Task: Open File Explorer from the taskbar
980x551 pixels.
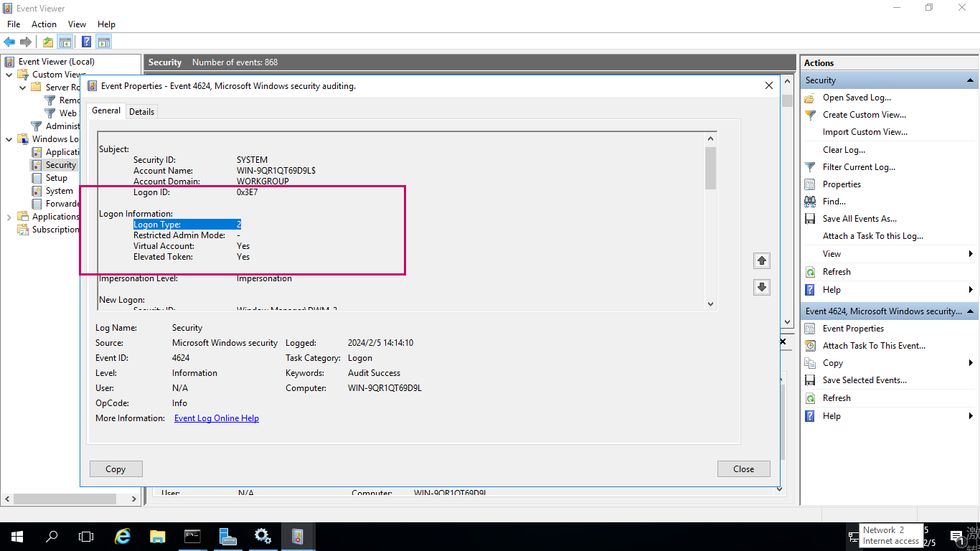Action: 157,536
